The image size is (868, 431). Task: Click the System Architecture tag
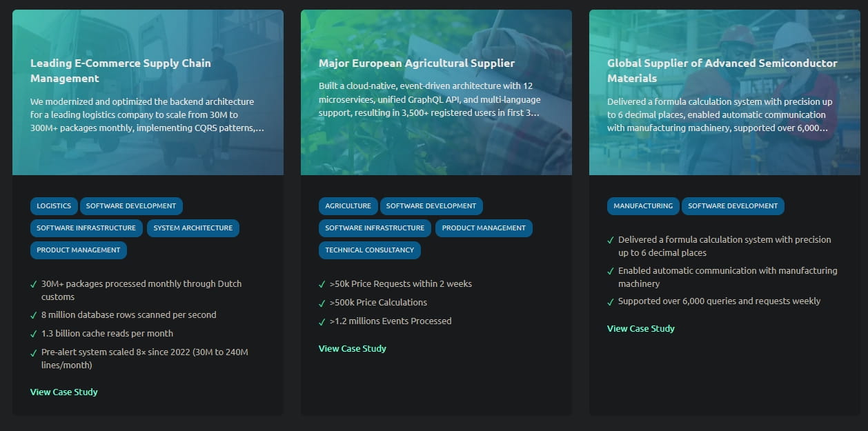193,228
